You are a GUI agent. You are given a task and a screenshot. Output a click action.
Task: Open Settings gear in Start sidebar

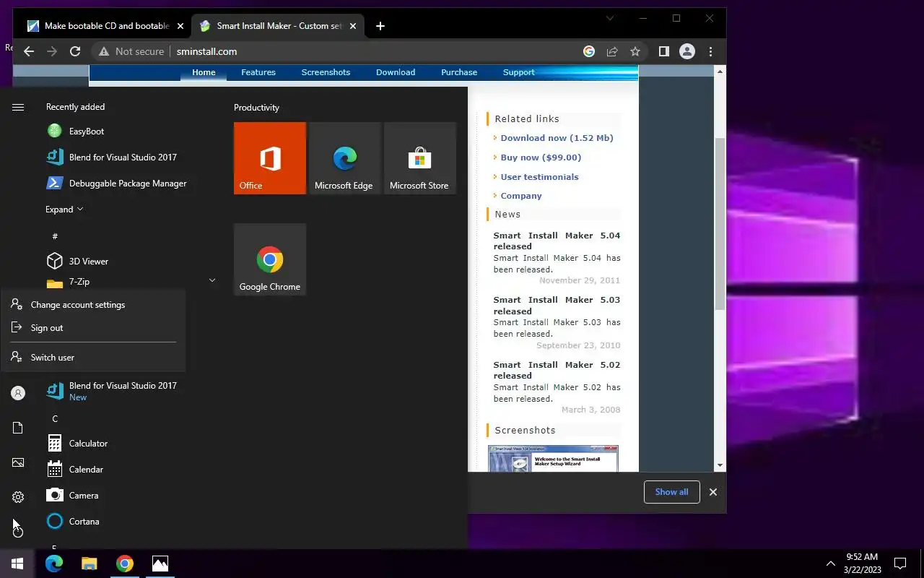point(18,497)
